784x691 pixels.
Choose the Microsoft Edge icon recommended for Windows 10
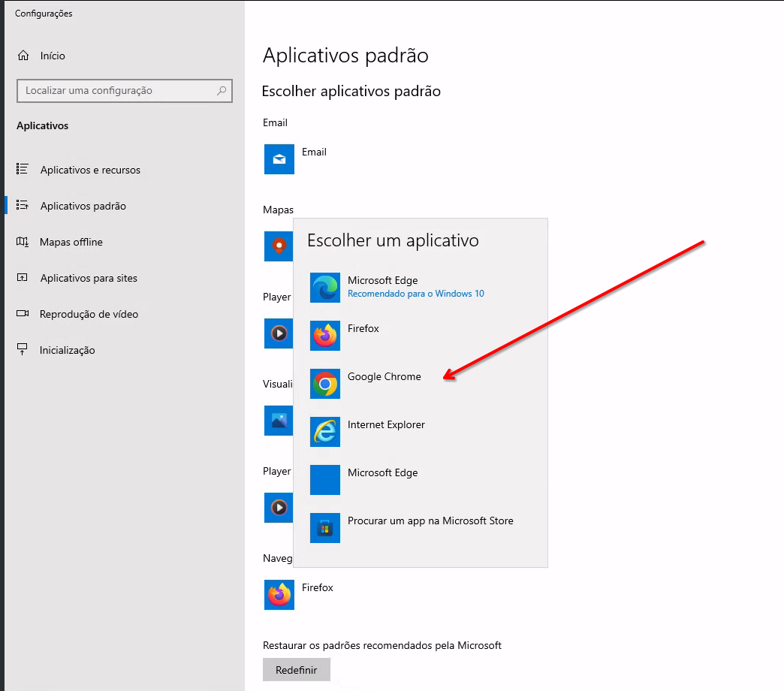(325, 288)
